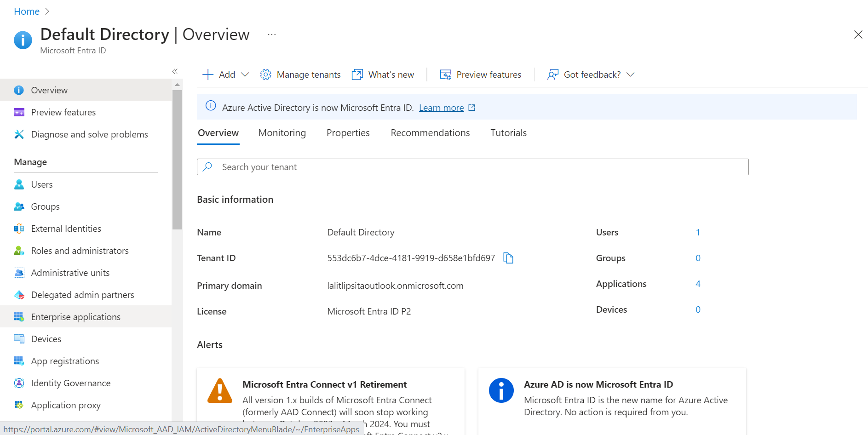Click the Users icon in Manage section
Screen dimensions: 868x435
[19, 184]
